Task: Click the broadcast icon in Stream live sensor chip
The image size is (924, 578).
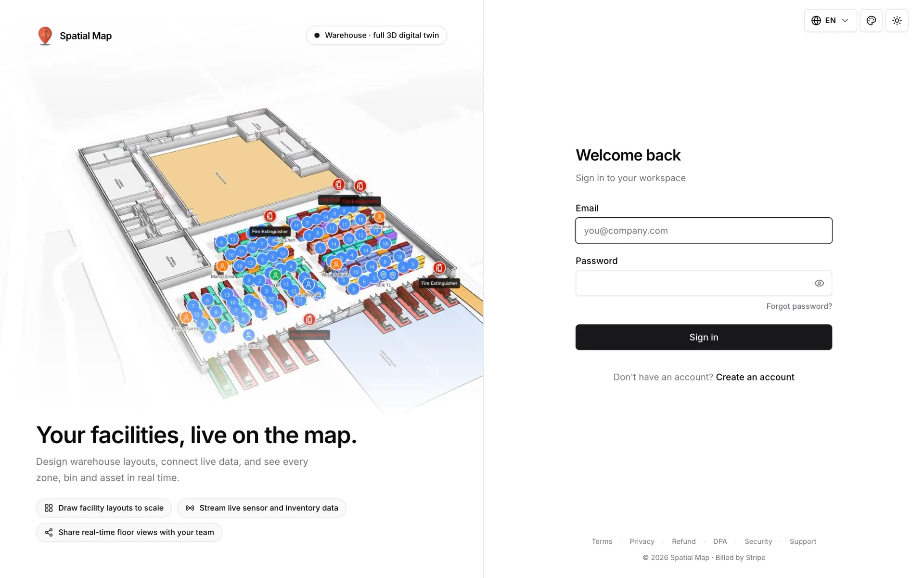Action: (x=190, y=508)
